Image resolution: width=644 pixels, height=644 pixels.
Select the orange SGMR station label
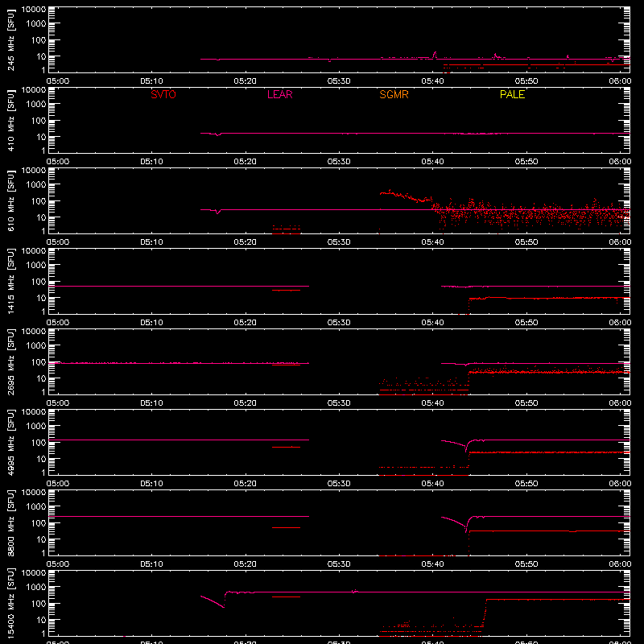coord(394,94)
